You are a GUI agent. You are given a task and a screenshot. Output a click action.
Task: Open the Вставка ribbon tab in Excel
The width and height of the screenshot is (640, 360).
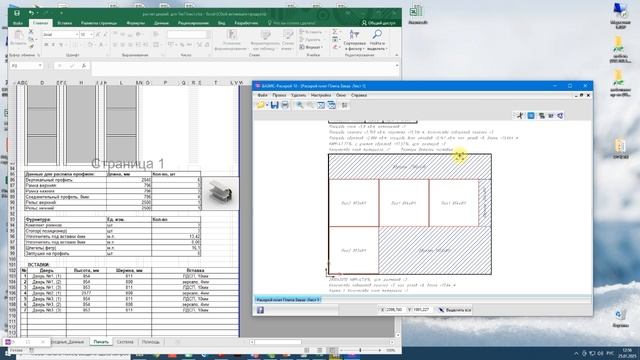[x=64, y=23]
